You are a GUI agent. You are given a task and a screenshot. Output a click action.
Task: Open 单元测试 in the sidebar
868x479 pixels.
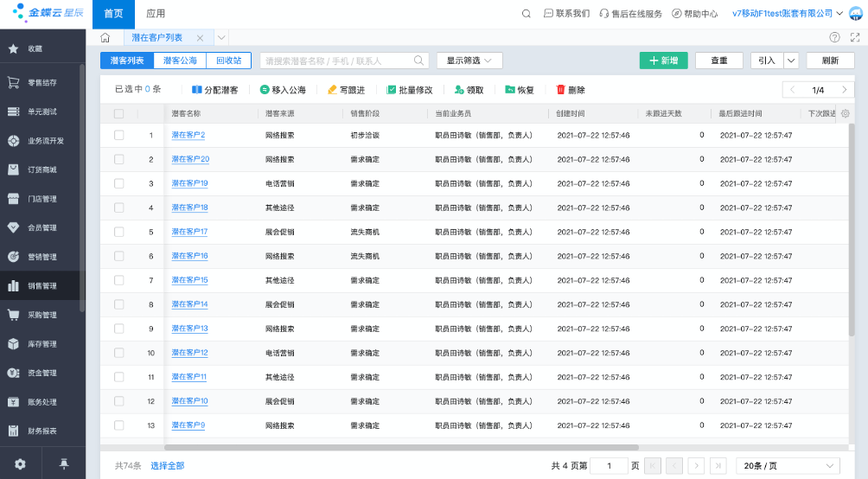coord(42,112)
